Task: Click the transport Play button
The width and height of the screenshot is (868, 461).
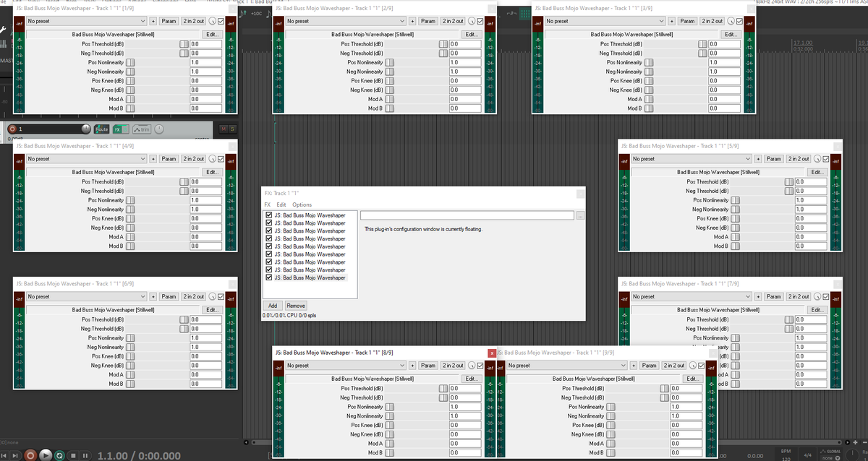Action: 46,456
